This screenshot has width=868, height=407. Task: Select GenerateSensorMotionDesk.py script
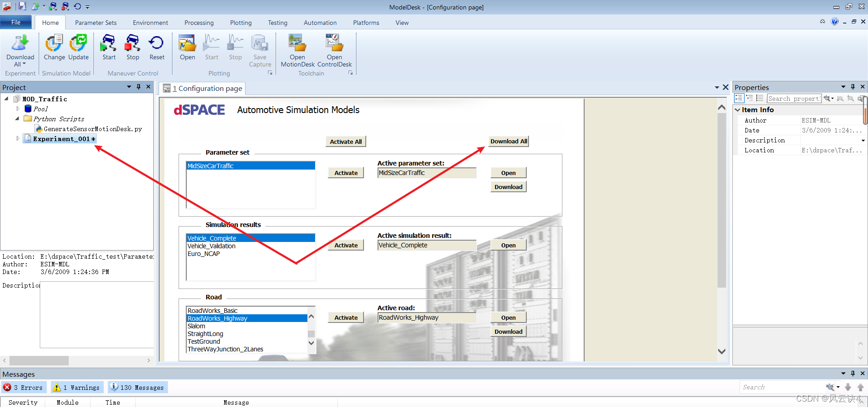[93, 129]
